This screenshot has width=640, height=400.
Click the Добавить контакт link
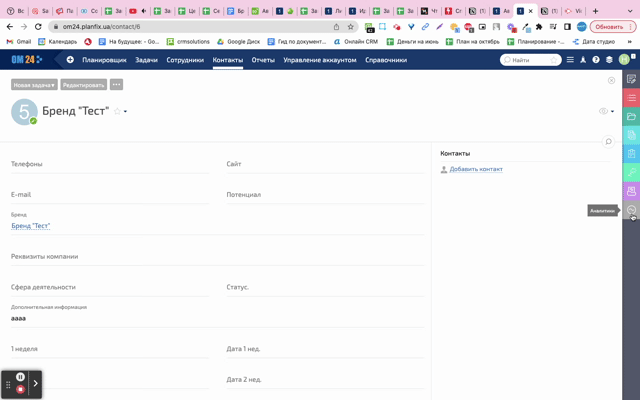tap(476, 169)
